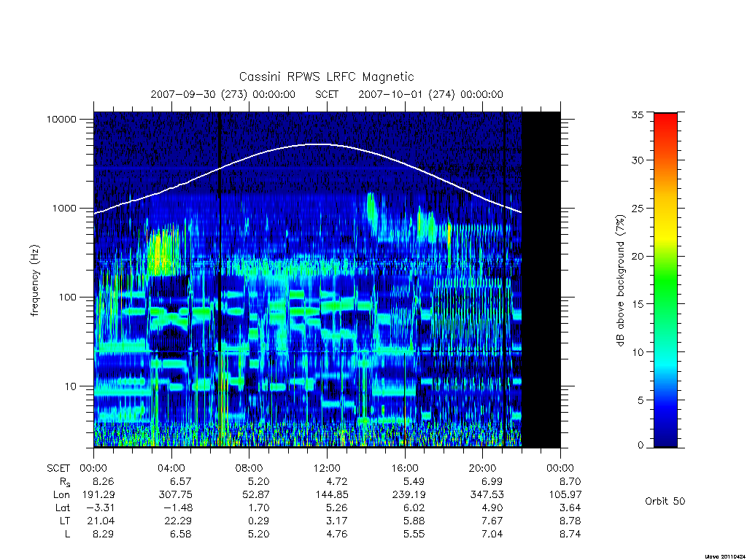Select the start time '2007-09-30 (273) 00:00:00'
The image size is (747, 560).
tap(223, 94)
